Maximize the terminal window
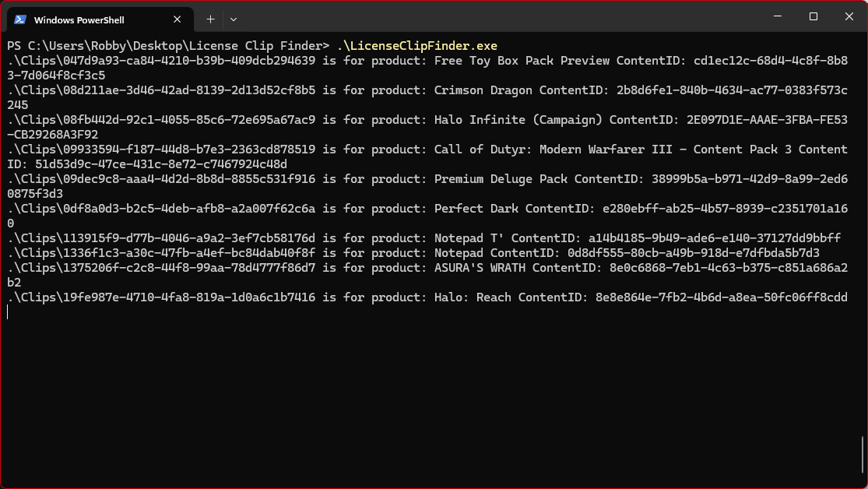The image size is (868, 489). [x=814, y=16]
